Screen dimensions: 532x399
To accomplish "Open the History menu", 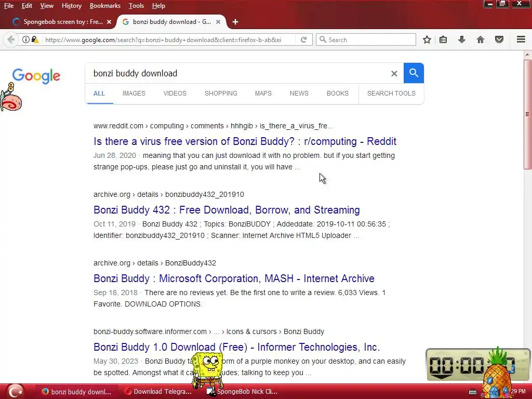I will (x=72, y=6).
